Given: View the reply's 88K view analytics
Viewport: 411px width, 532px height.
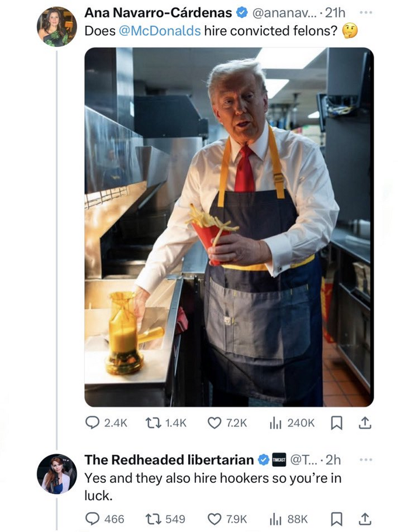Looking at the screenshot, I should coord(288,519).
